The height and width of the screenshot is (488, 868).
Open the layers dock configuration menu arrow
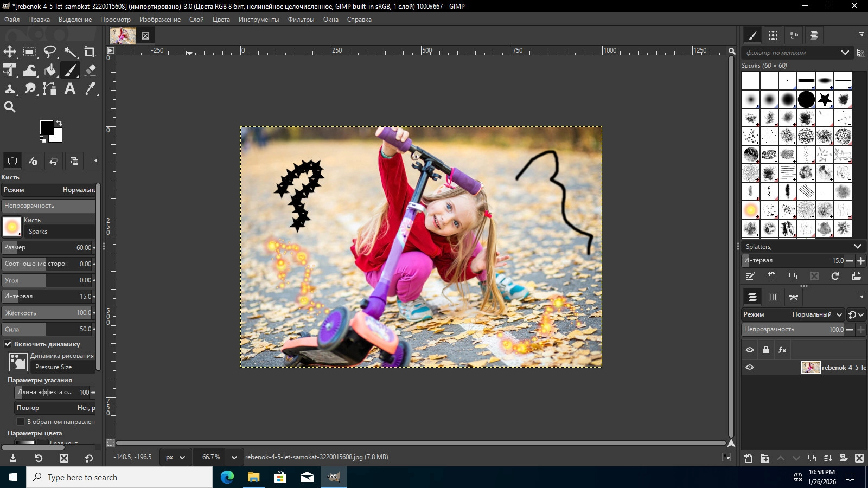861,297
